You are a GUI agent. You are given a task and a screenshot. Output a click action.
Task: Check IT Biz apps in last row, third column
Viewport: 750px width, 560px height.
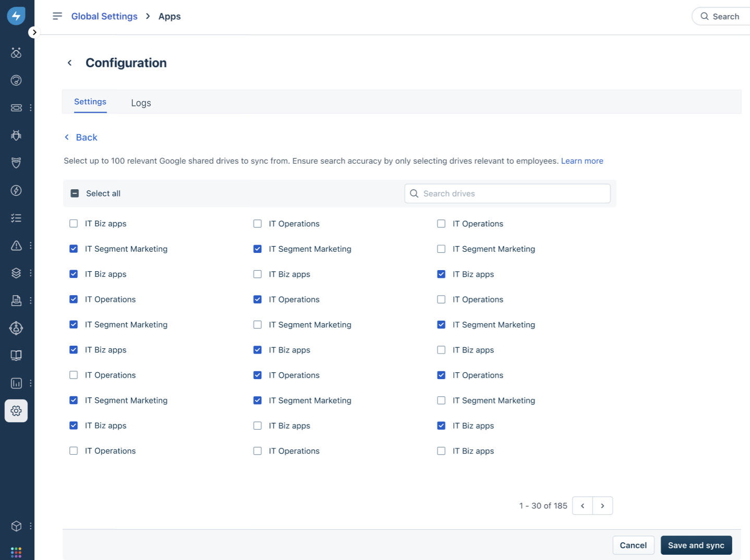(x=441, y=451)
